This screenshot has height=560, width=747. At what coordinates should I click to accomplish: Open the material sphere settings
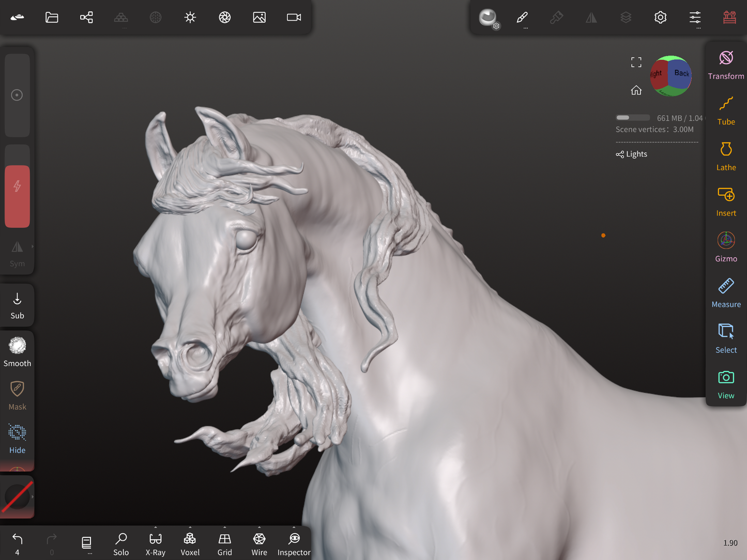[x=487, y=18]
